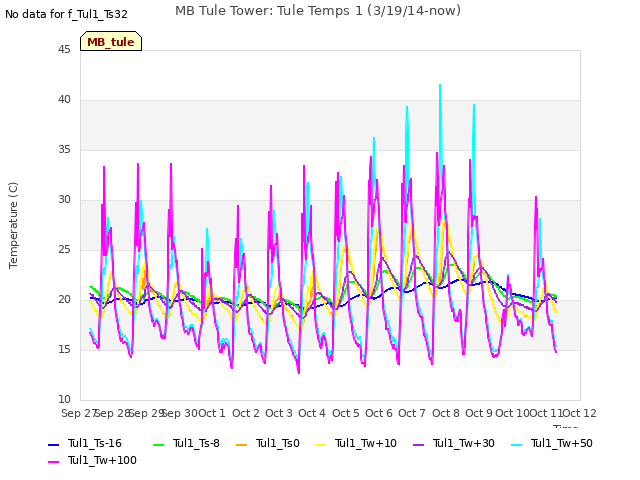Click the Sep 30 x-axis date
Image resolution: width=640 pixels, height=480 pixels.
(x=180, y=413)
